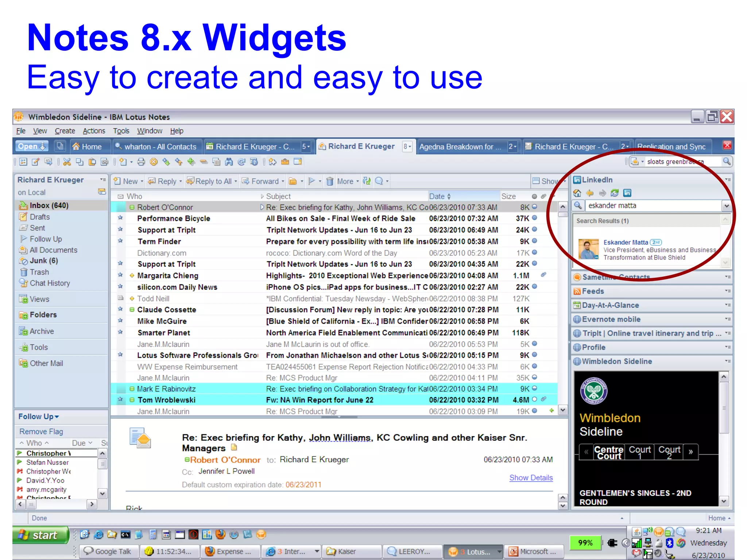The height and width of the screenshot is (560, 747).
Task: Switch to wharton - All Contacts tab
Action: (x=157, y=147)
